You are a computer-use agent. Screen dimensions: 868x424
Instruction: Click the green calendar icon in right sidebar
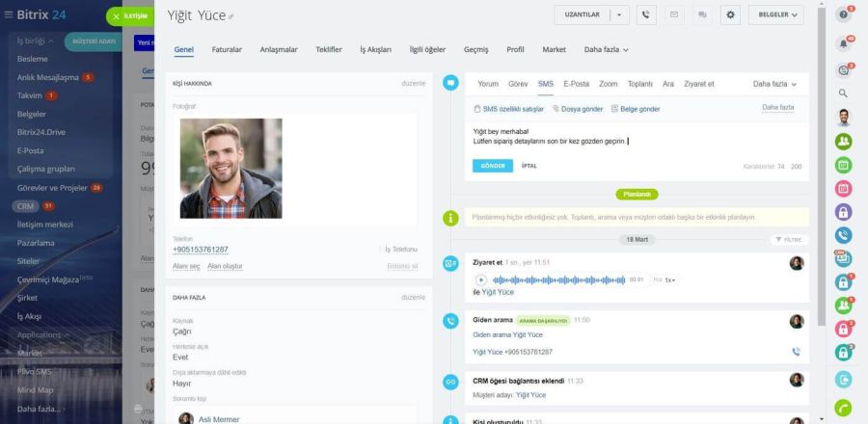[x=843, y=165]
